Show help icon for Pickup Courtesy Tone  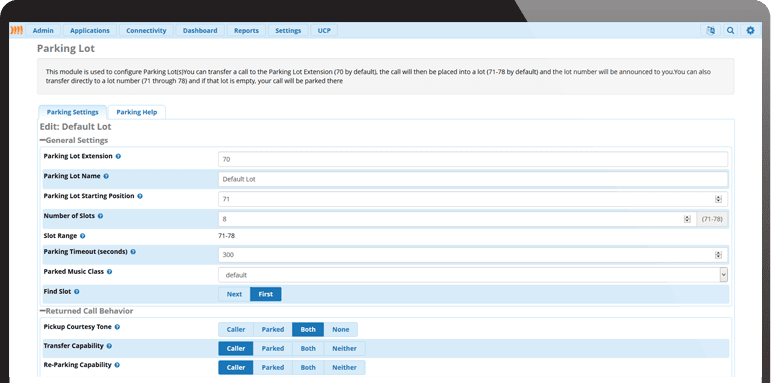(x=117, y=327)
